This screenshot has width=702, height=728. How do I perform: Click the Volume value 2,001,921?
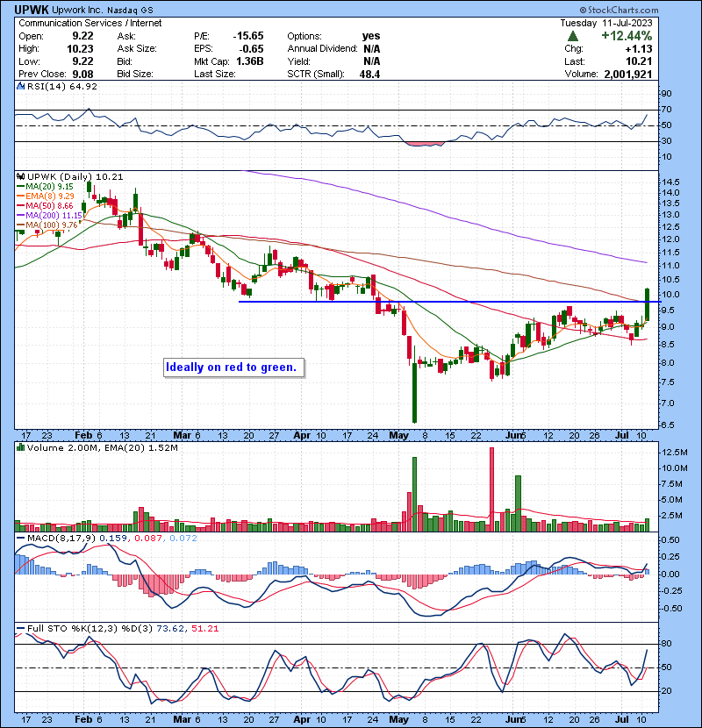click(x=628, y=74)
